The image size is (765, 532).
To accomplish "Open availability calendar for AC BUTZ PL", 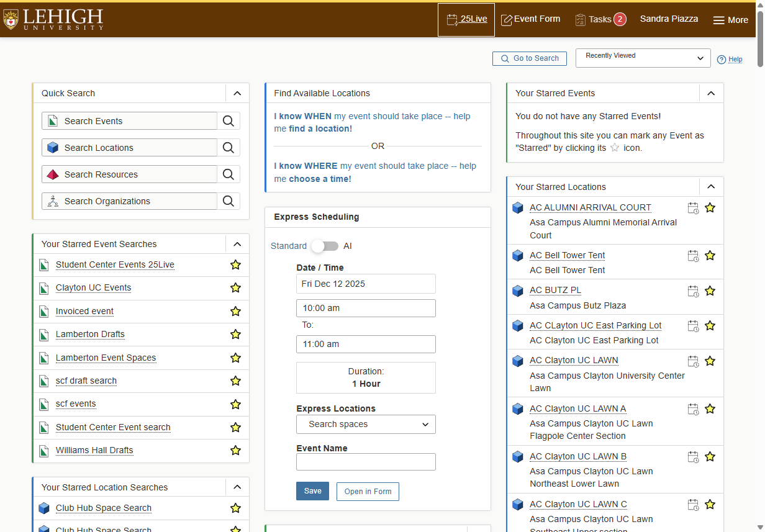I will pyautogui.click(x=693, y=291).
